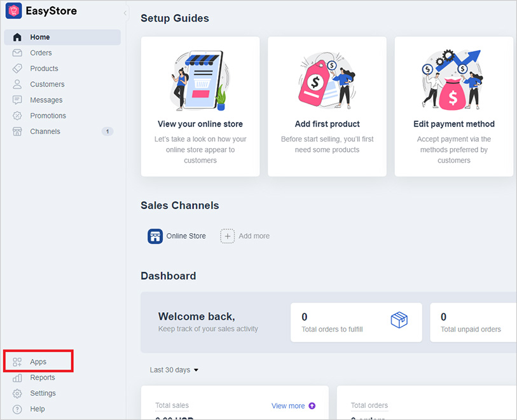Click the EasyStore logo icon

(x=13, y=11)
